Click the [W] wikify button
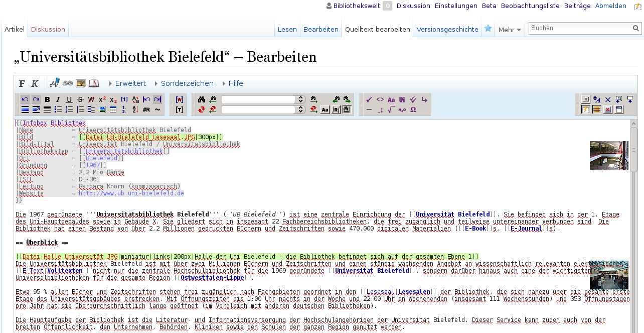The width and height of the screenshot is (644, 333). pyautogui.click(x=180, y=99)
